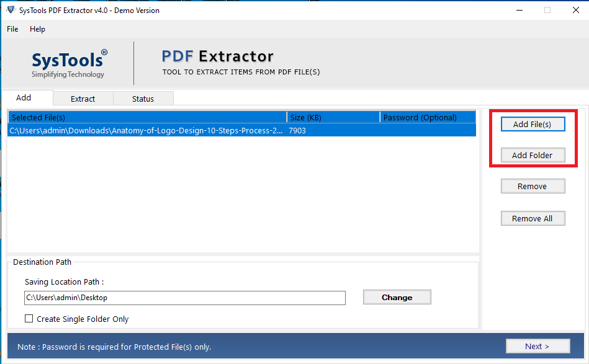The width and height of the screenshot is (589, 364).
Task: Click the SysTools logo in the banner
Action: pos(70,63)
